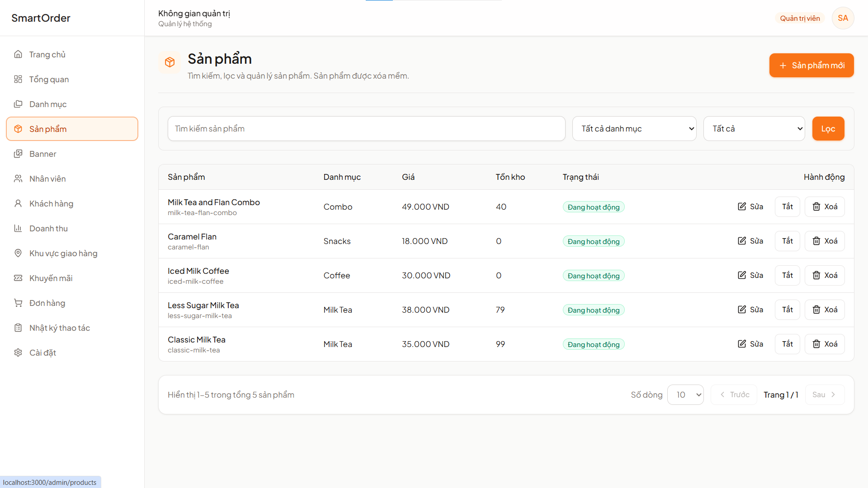Click the SA user avatar
This screenshot has width=868, height=488.
tap(843, 18)
